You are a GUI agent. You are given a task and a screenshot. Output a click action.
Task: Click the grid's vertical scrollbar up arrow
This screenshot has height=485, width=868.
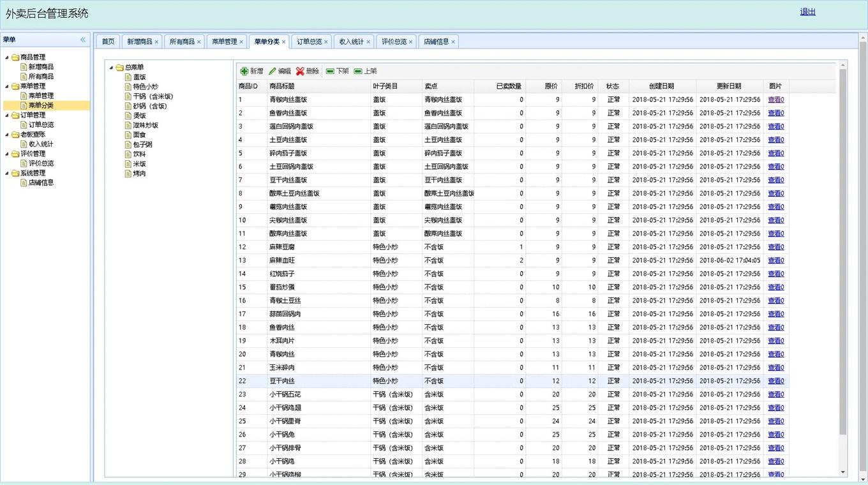pos(842,65)
